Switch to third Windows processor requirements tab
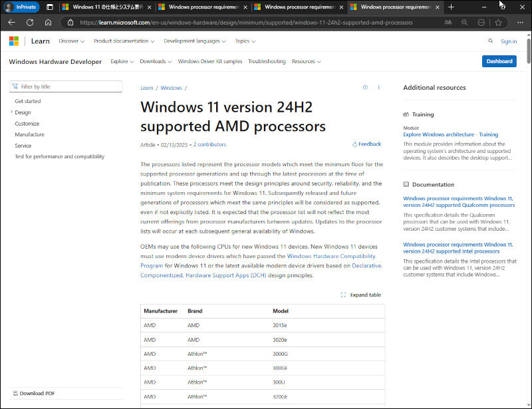532x409 pixels. point(300,7)
